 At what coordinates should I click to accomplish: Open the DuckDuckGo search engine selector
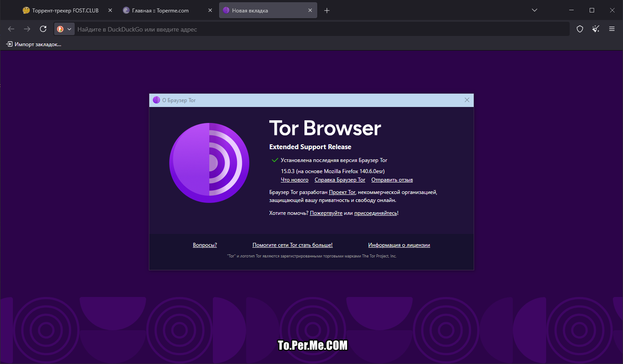coord(64,29)
